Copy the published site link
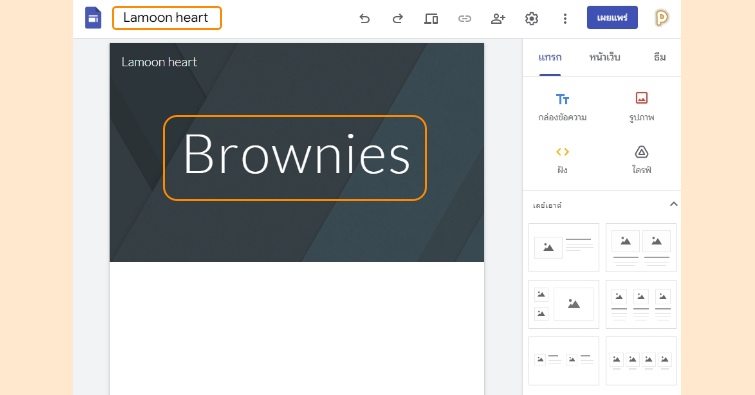Viewport: 755px width, 395px height. [x=464, y=19]
